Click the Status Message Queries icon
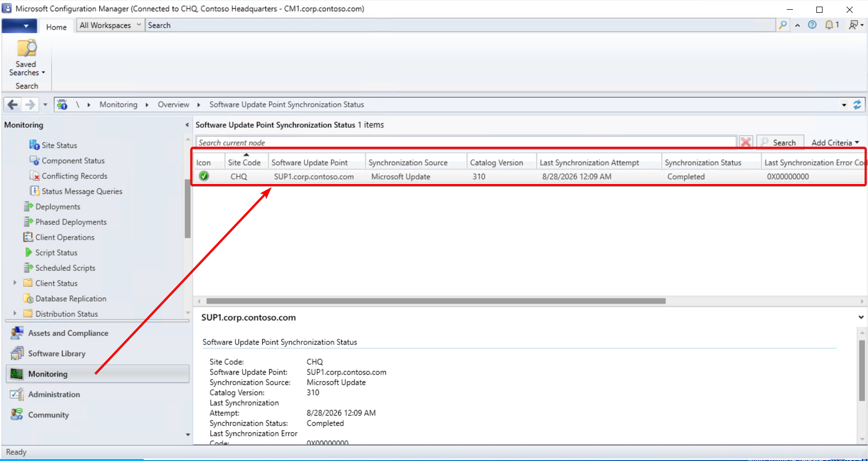868x461 pixels. click(x=34, y=191)
